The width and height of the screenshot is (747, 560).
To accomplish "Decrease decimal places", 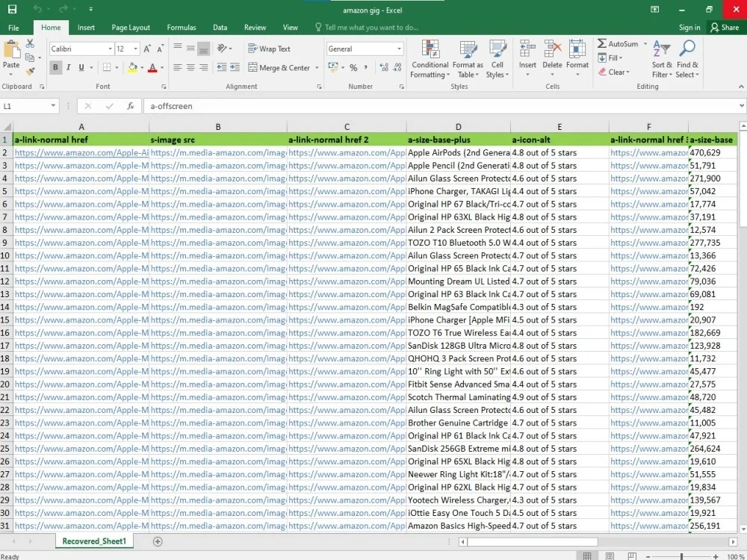I will pos(397,68).
